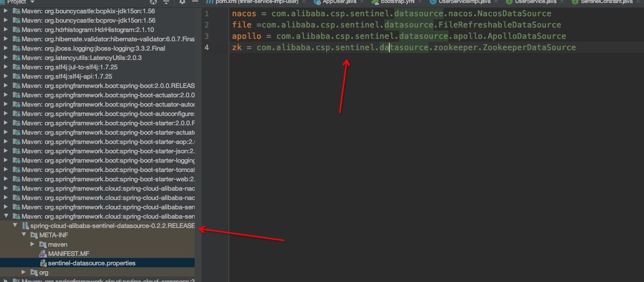Screen dimensions: 644x282
Task: Click the 'nacos' property key
Action: tap(244, 14)
